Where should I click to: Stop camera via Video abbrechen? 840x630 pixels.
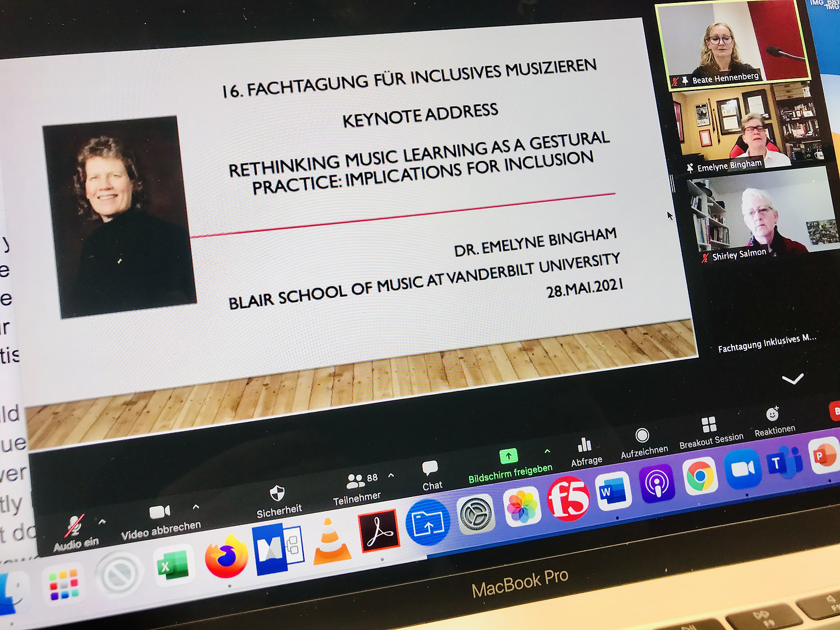159,512
